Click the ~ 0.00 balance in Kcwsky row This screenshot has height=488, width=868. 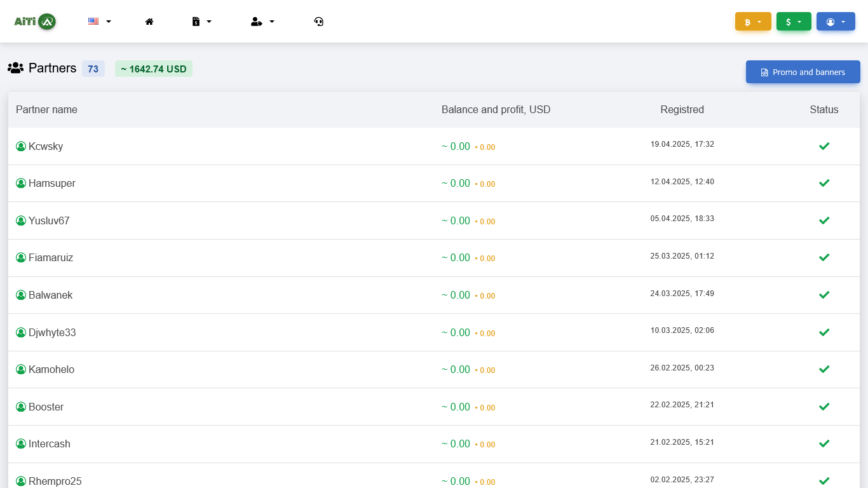tap(456, 146)
